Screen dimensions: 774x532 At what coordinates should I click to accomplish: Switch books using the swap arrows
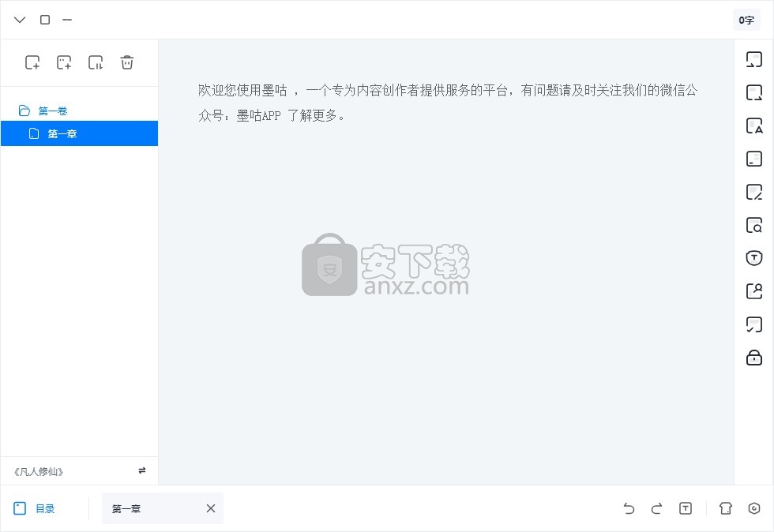click(142, 470)
